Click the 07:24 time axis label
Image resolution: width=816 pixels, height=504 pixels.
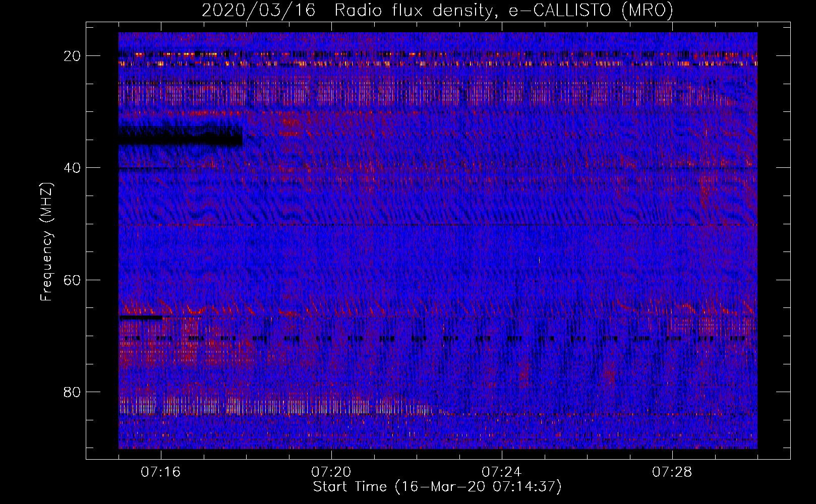coord(502,472)
